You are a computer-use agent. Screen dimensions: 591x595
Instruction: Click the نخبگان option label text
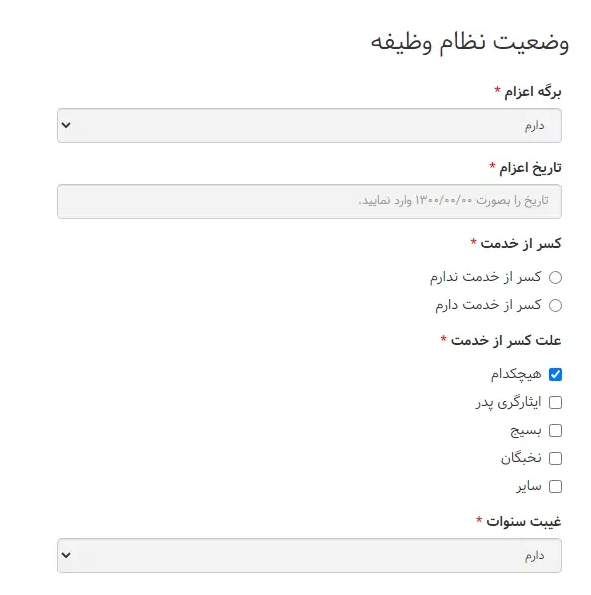521,458
